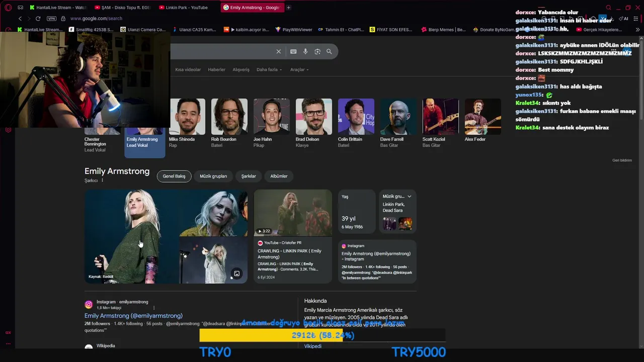Image resolution: width=644 pixels, height=362 pixels.
Task: Select the Albümler chip
Action: 279,176
